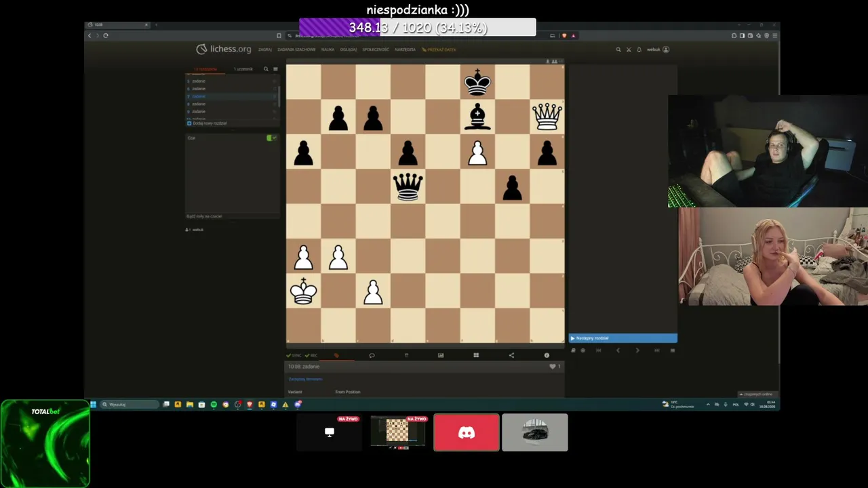Click the black queen on d5
The image size is (868, 488).
pyautogui.click(x=408, y=186)
